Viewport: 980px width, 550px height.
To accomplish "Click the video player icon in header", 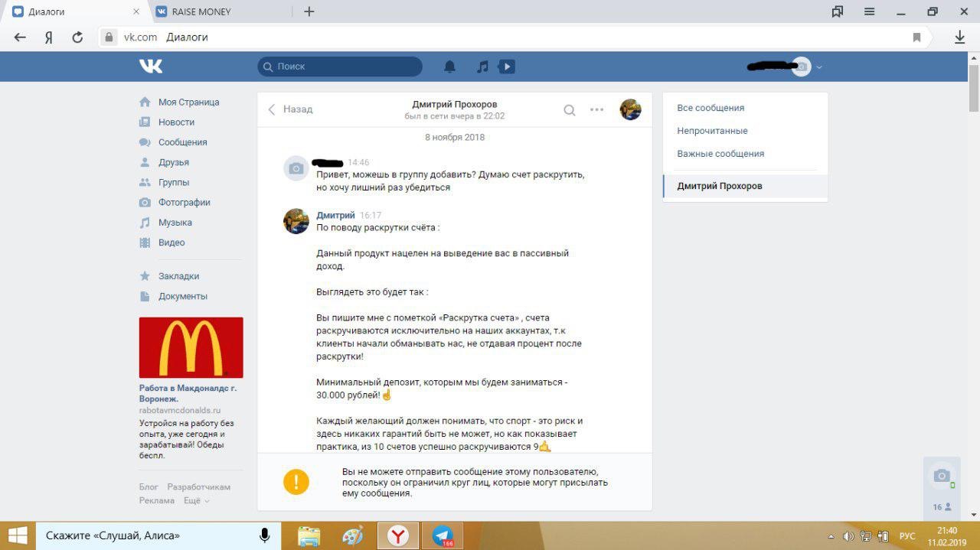I will point(506,67).
